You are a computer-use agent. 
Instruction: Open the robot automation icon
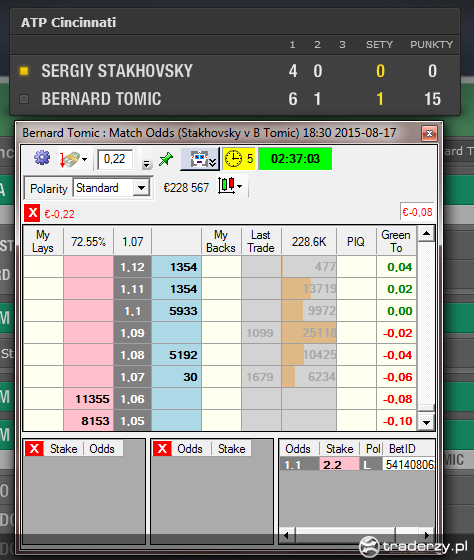click(x=199, y=159)
